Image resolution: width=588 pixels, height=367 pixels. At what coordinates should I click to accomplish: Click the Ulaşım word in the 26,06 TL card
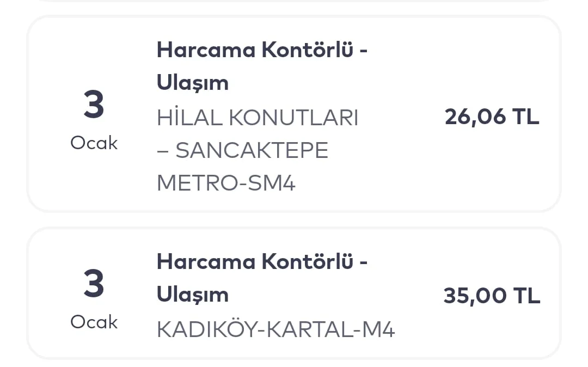coord(192,83)
